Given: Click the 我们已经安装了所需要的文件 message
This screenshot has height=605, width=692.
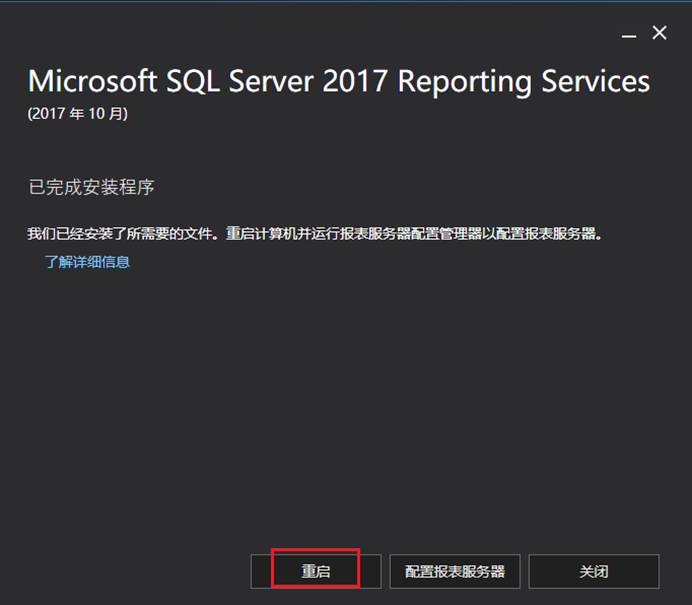Looking at the screenshot, I should [x=315, y=233].
